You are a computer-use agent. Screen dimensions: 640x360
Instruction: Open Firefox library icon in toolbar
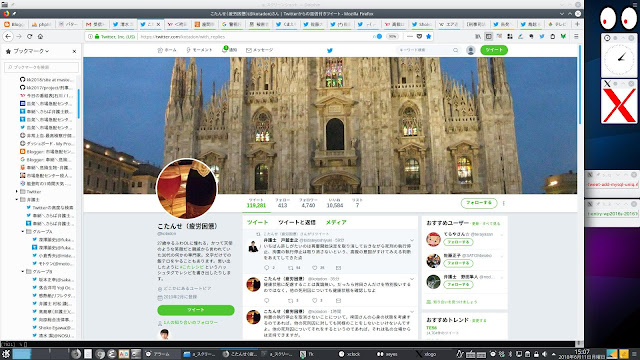pos(478,36)
